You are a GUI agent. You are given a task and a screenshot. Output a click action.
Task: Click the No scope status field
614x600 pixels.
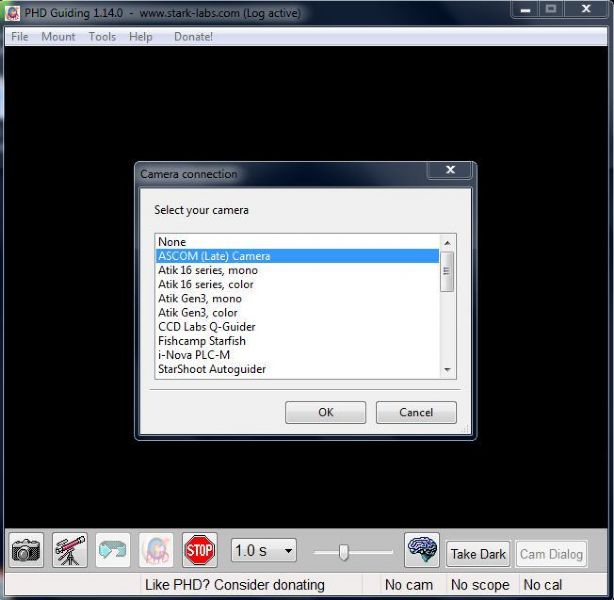pyautogui.click(x=480, y=585)
